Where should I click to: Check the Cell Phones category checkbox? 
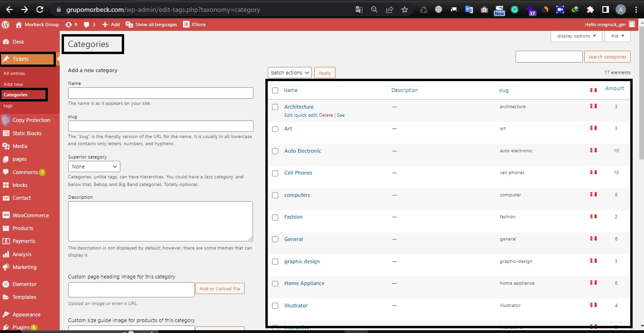[x=275, y=173]
